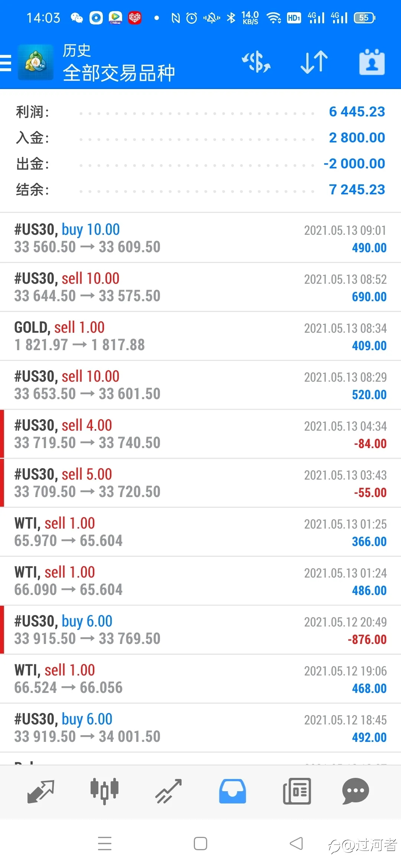Tap the sort order arrows icon

pos(314,62)
